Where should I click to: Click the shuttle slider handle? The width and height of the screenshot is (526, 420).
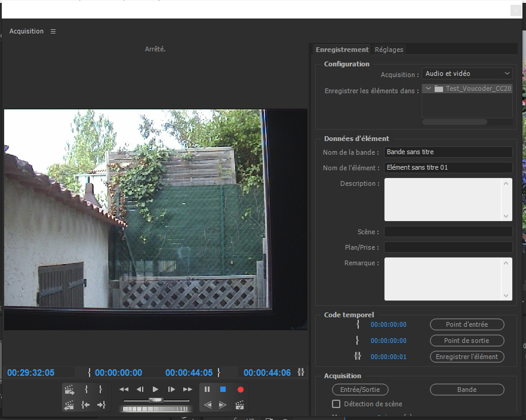tap(156, 399)
